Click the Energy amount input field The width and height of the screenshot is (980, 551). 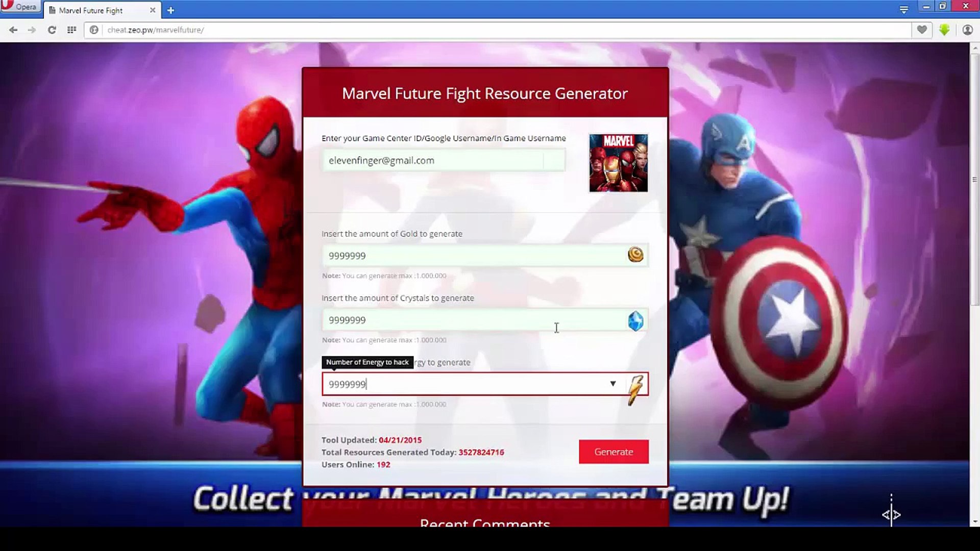point(485,384)
